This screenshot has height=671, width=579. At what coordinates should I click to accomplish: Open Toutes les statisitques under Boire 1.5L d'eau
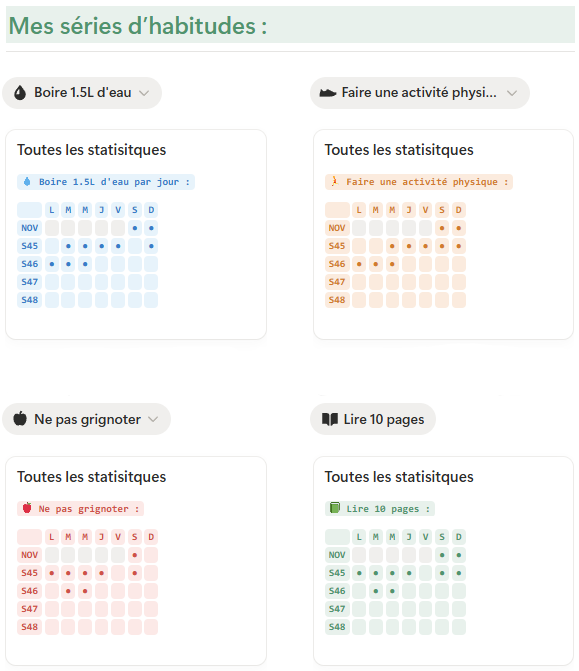(x=92, y=150)
